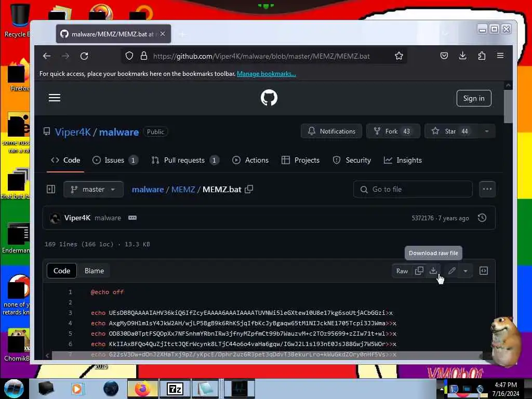Screen dimensions: 532x399
Task: Click the browser address bar URL
Action: (261, 56)
